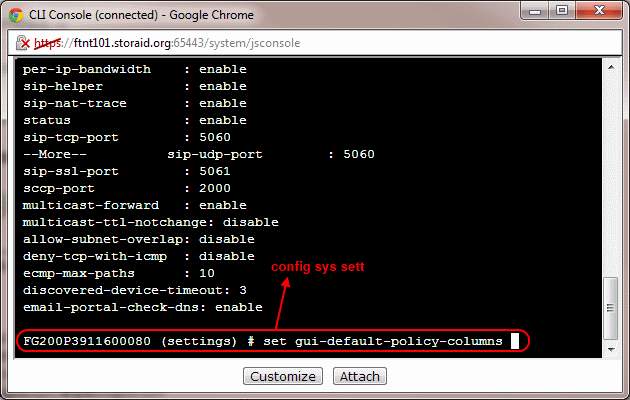Viewport: 630px width, 400px height.
Task: Click the console scrollbar thumb
Action: click(611, 308)
